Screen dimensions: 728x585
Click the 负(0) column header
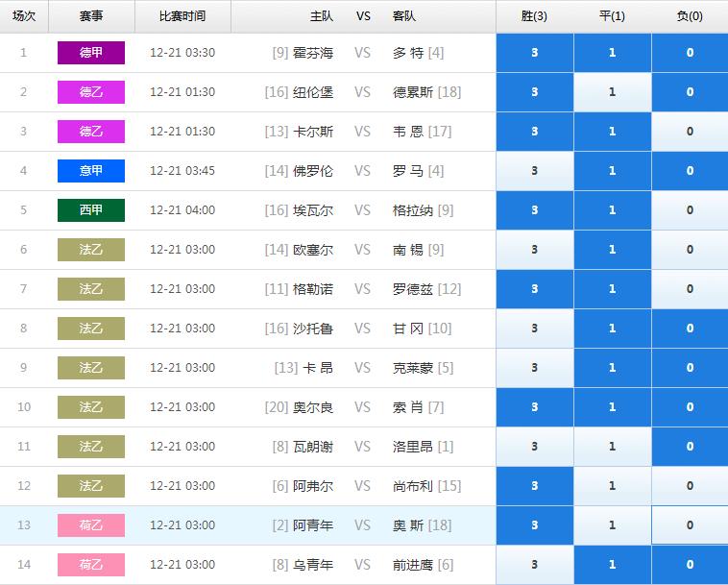point(690,16)
